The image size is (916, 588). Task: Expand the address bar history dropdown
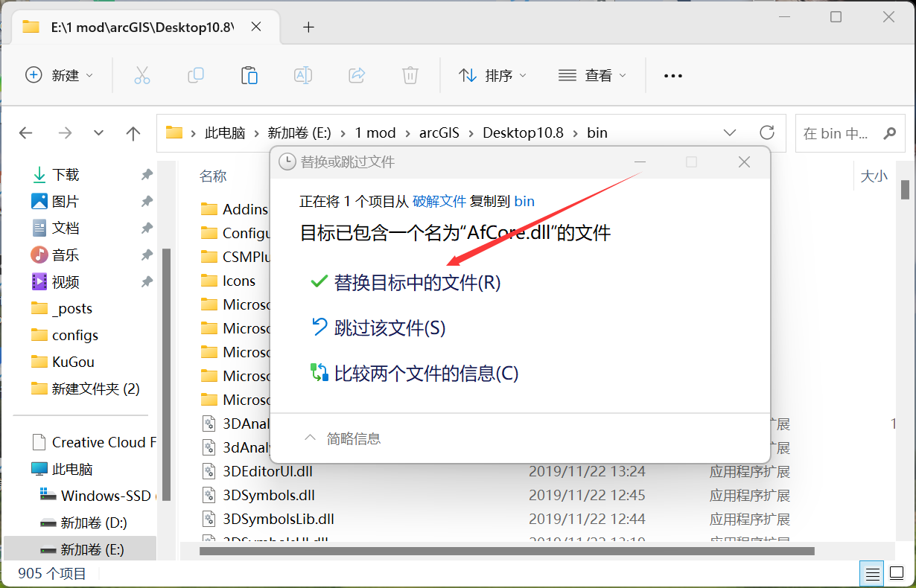coord(730,133)
